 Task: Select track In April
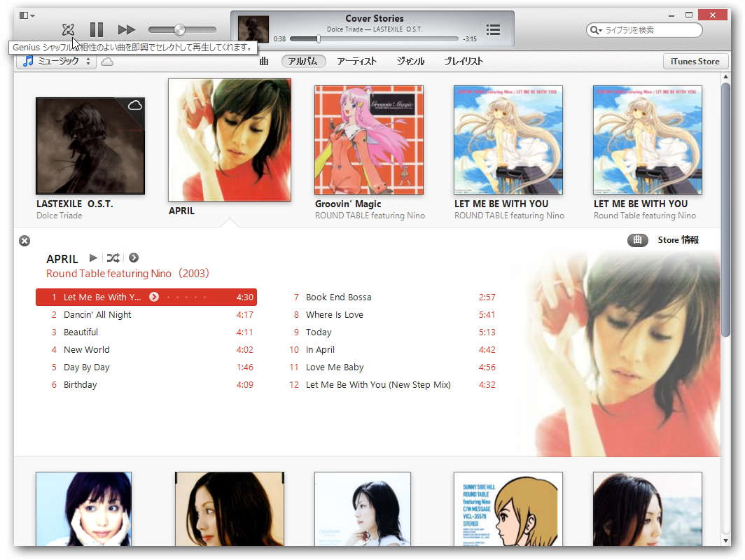[388, 349]
